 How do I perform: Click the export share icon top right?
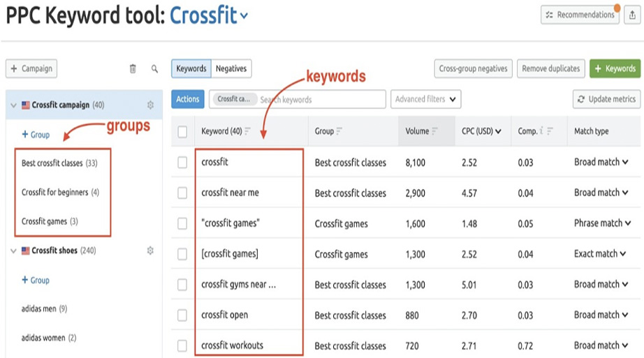[633, 15]
